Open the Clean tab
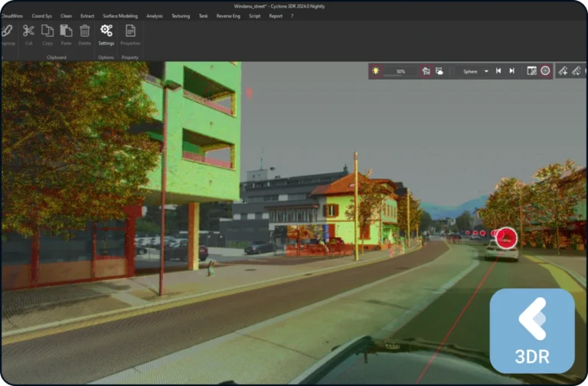 click(66, 16)
